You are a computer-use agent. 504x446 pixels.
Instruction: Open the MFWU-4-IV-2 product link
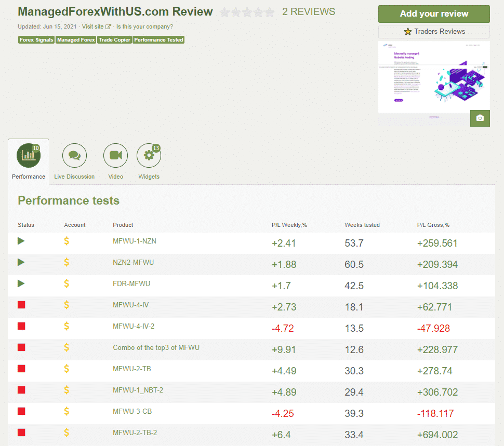[x=134, y=326]
